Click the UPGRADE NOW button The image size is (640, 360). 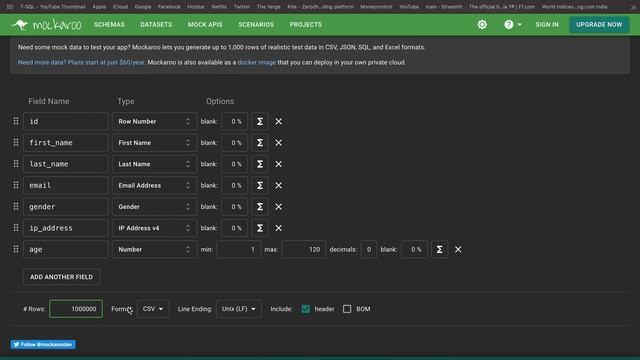coord(599,24)
